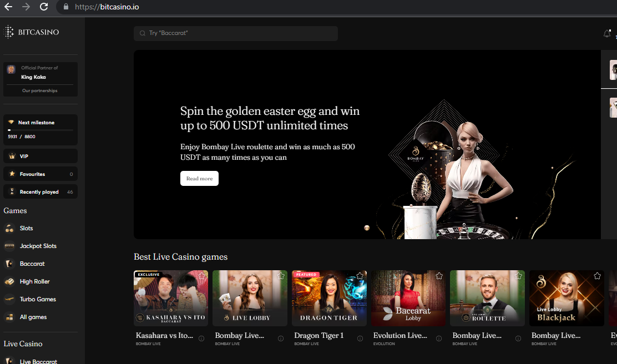Screen dimensions: 617x364
Task: Click the Spin the golden easter egg headline
Action: (x=270, y=118)
